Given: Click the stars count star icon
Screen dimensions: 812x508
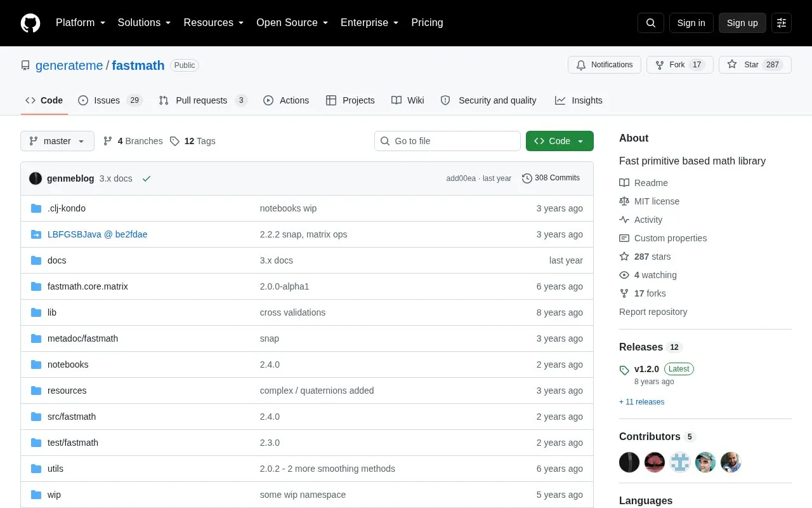Looking at the screenshot, I should point(624,257).
